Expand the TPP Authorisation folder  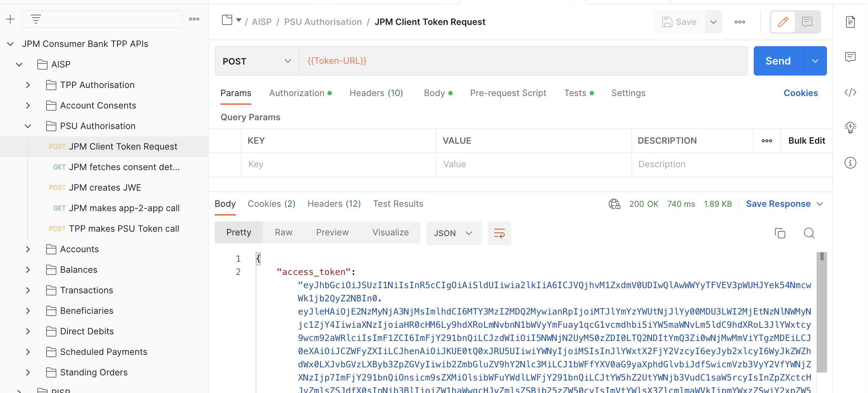coord(28,85)
